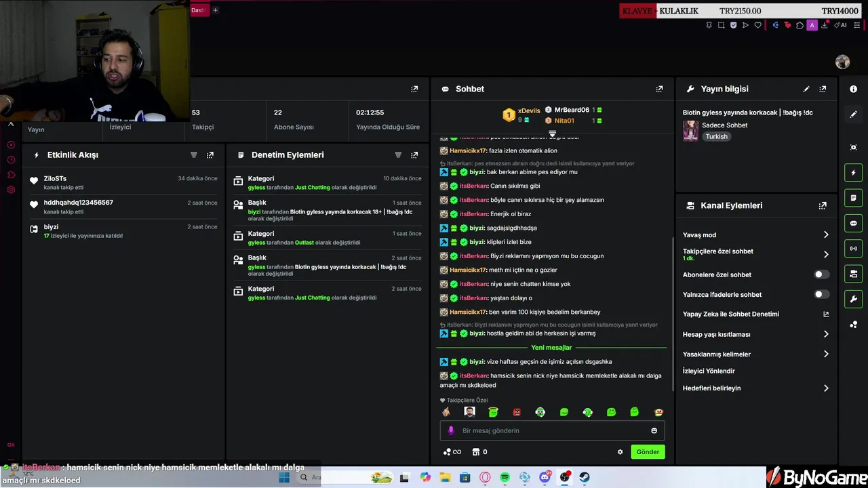This screenshot has height=488, width=868.
Task: Pop out the Sohbet chat panel
Action: point(659,89)
